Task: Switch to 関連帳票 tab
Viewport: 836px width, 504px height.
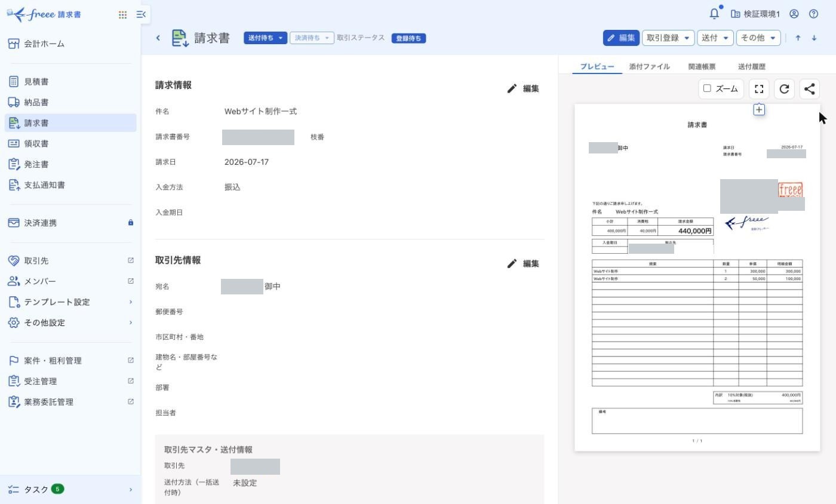Action: [702, 67]
